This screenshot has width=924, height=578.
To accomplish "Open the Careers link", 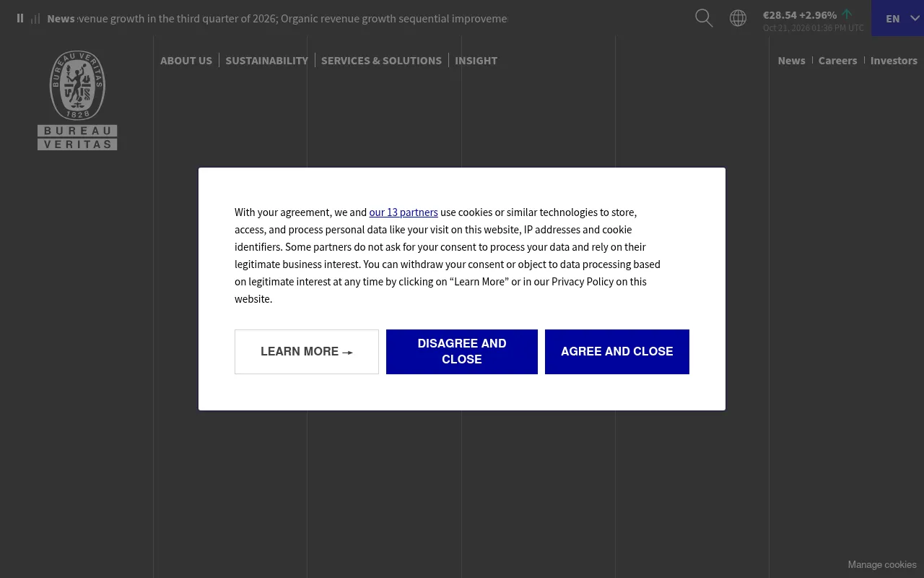I will click(x=837, y=60).
